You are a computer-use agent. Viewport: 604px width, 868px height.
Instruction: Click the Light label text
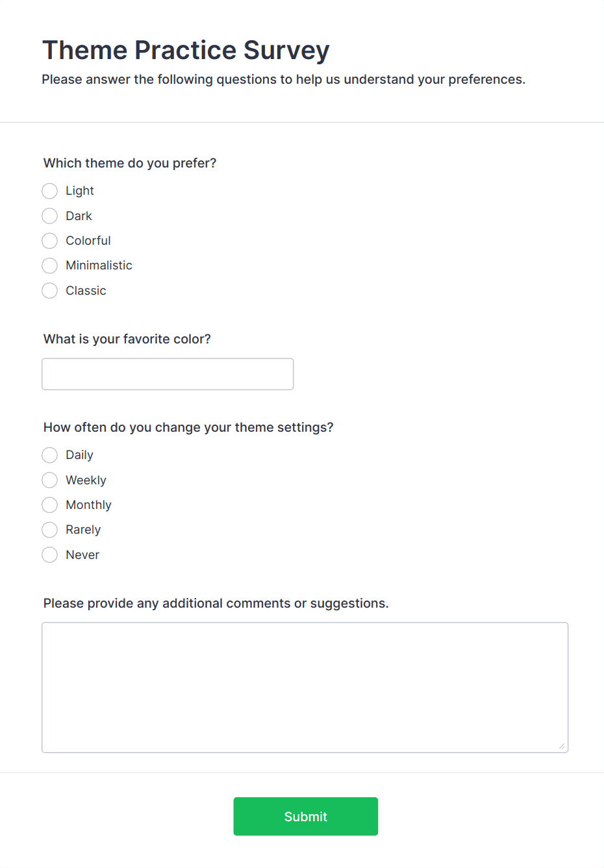pyautogui.click(x=80, y=191)
